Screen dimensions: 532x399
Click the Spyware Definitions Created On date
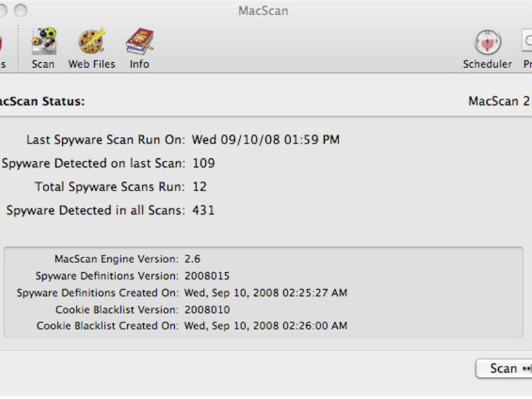265,293
